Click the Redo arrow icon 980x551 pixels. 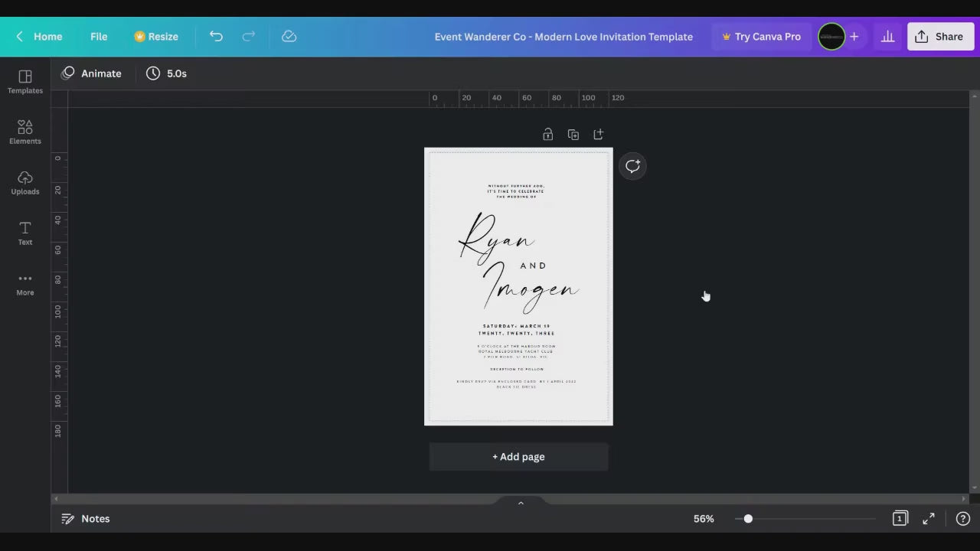(x=248, y=36)
